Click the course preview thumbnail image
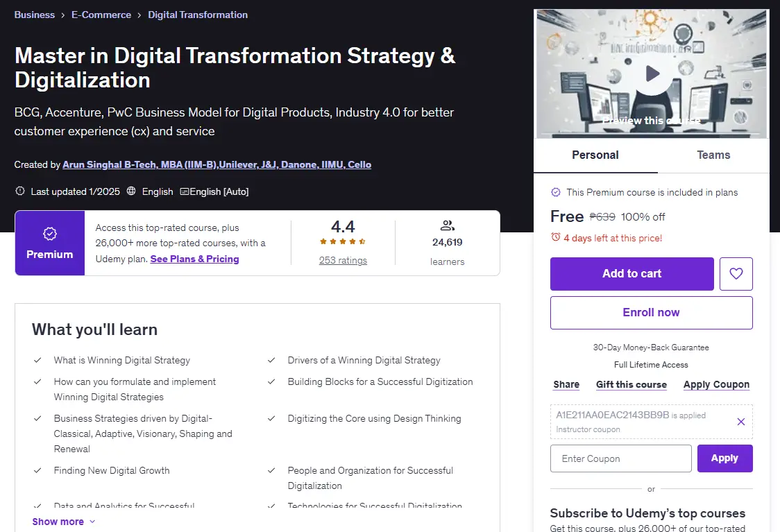Image resolution: width=780 pixels, height=532 pixels. [652, 74]
